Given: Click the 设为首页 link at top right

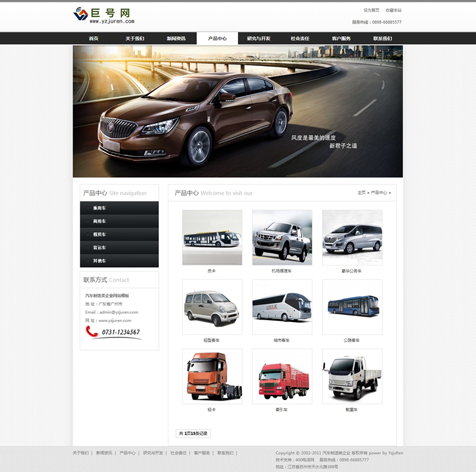Looking at the screenshot, I should [371, 10].
